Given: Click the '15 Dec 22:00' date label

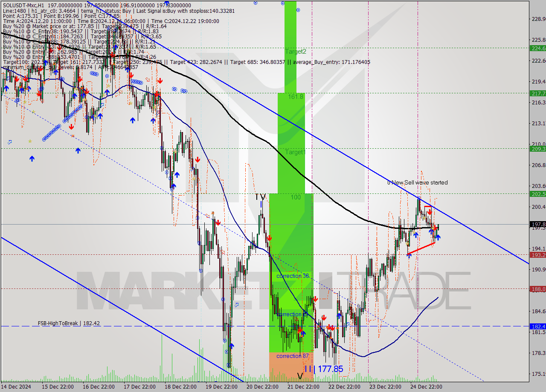Looking at the screenshot, I should (x=58, y=386).
